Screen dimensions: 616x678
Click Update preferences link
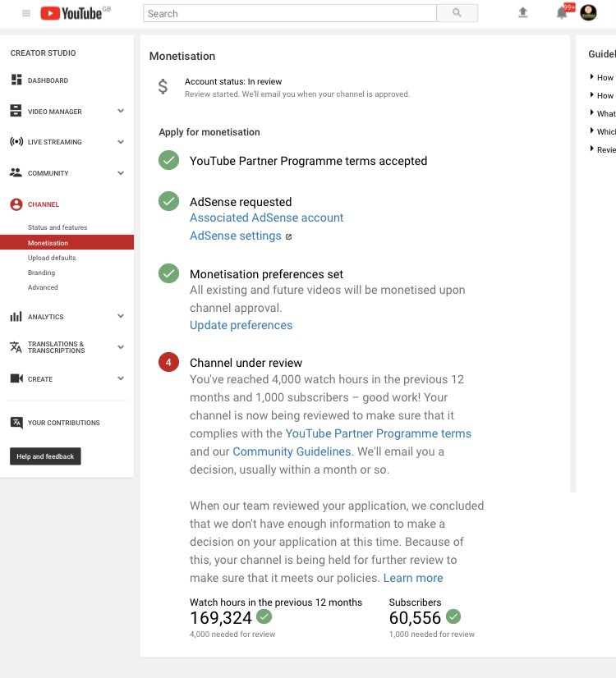click(241, 325)
